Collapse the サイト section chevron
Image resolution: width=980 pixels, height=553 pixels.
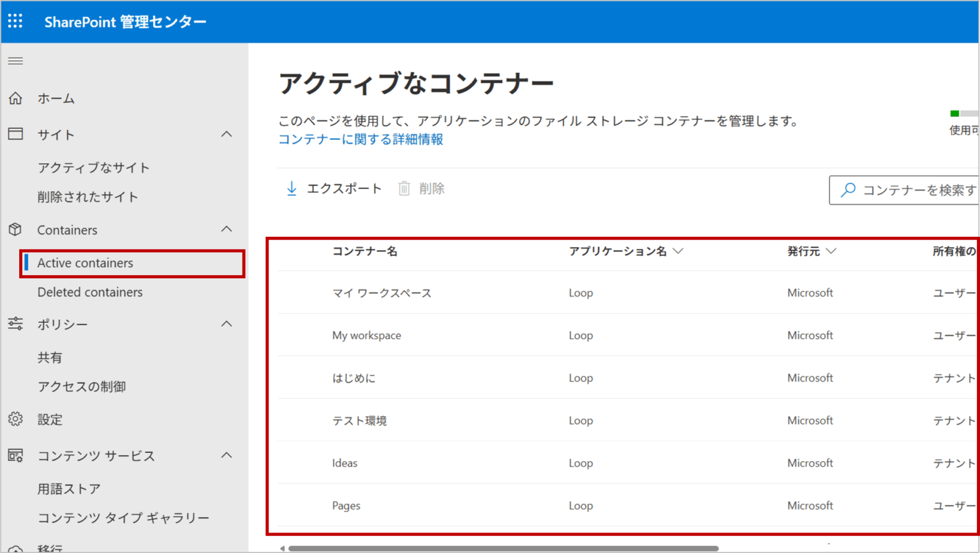coord(226,134)
